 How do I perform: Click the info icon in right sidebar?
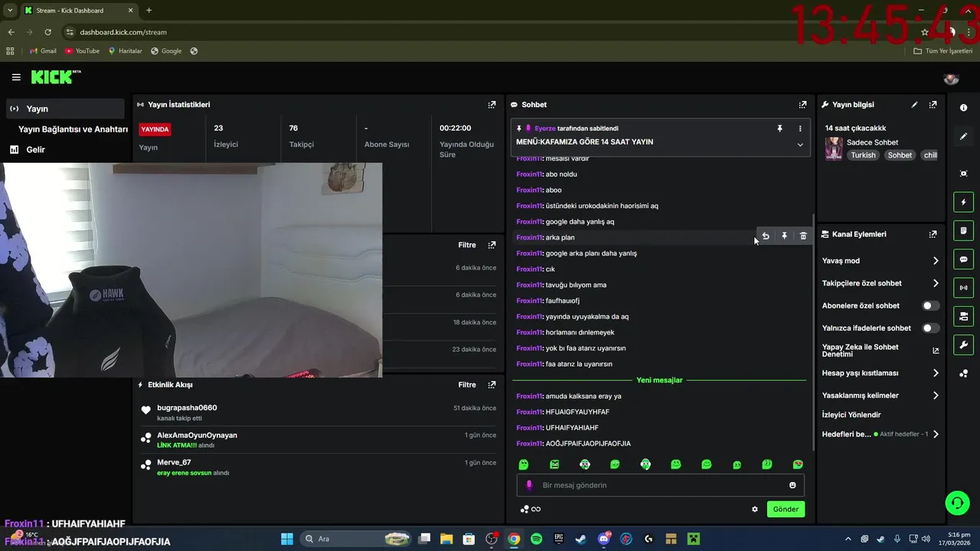963,108
